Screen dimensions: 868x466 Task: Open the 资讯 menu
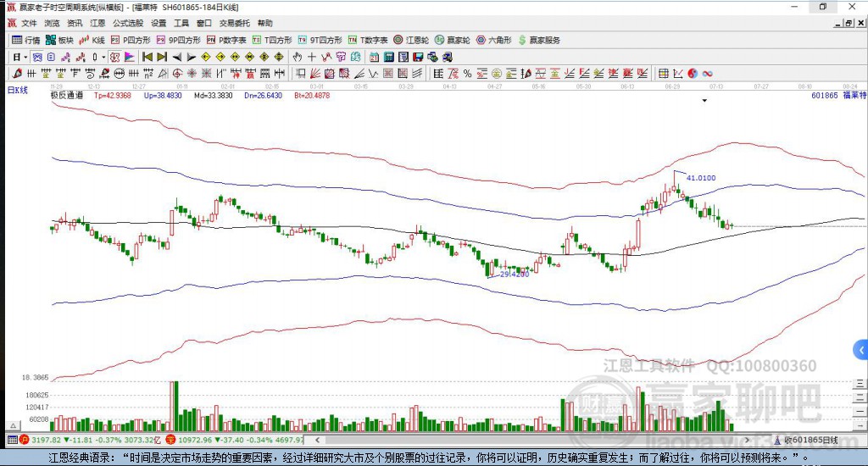pyautogui.click(x=75, y=23)
